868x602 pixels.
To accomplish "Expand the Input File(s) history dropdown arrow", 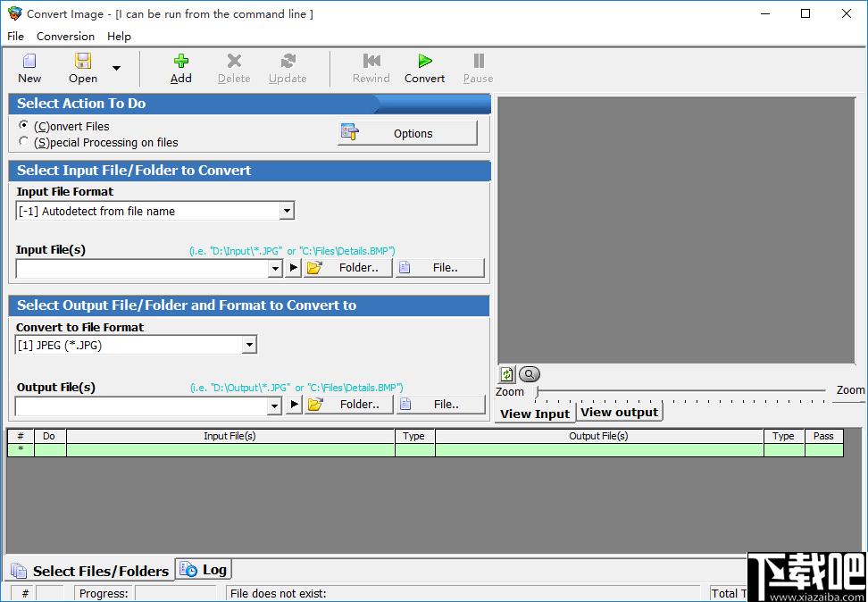I will point(275,269).
